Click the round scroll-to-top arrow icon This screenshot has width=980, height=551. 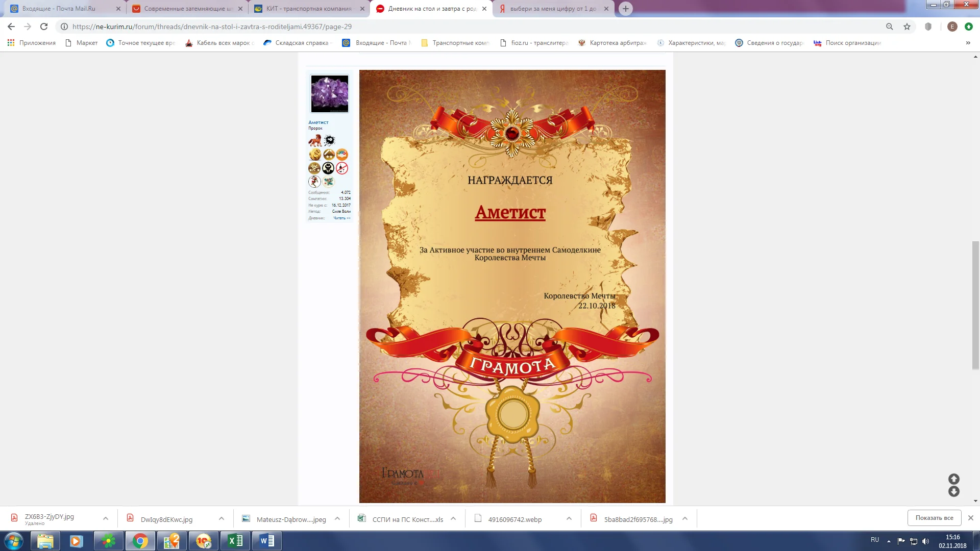[953, 479]
